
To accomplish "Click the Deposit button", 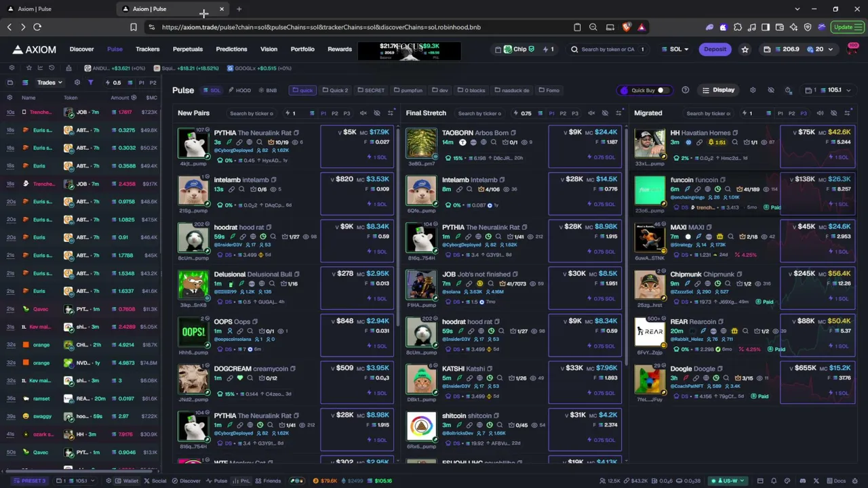I will click(x=715, y=49).
